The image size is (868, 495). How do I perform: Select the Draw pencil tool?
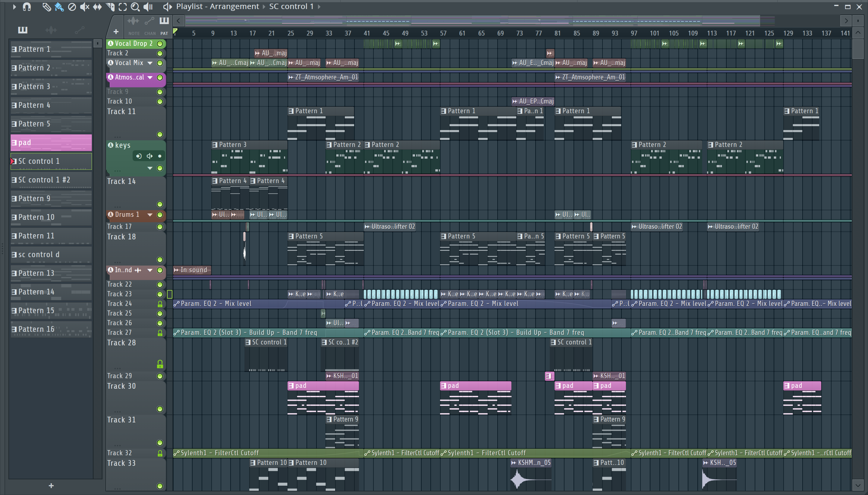click(46, 6)
